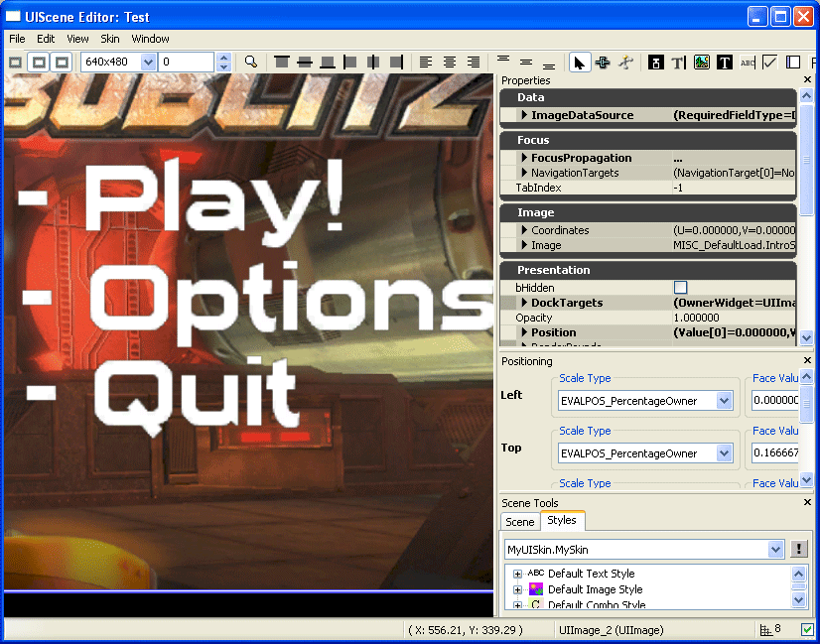The height and width of the screenshot is (644, 820).
Task: Select the magnifier zoom tool
Action: coord(251,62)
